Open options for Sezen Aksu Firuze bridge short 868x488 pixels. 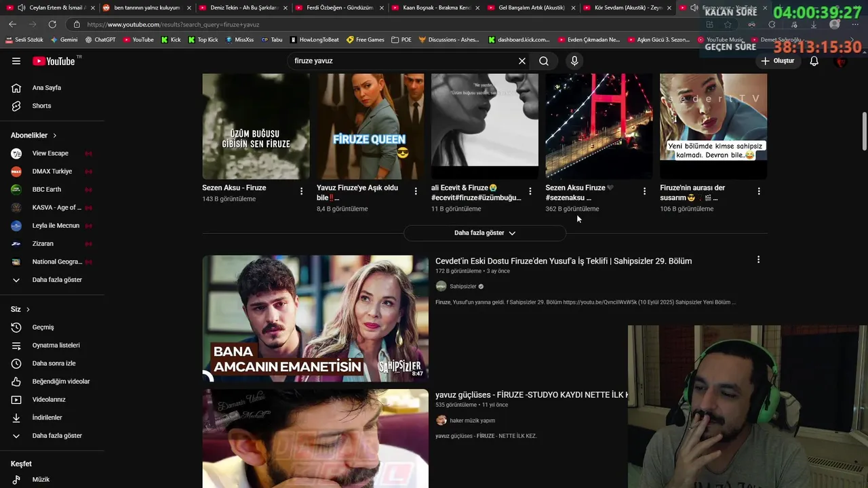click(x=644, y=191)
